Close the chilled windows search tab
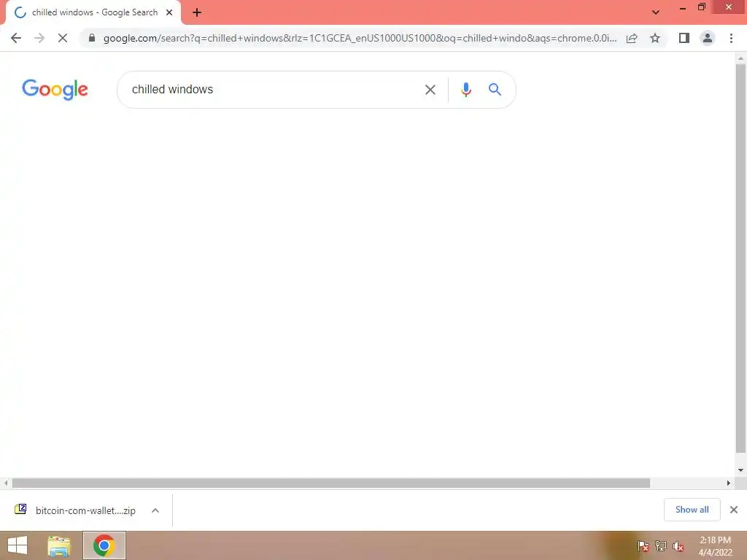 pyautogui.click(x=169, y=12)
